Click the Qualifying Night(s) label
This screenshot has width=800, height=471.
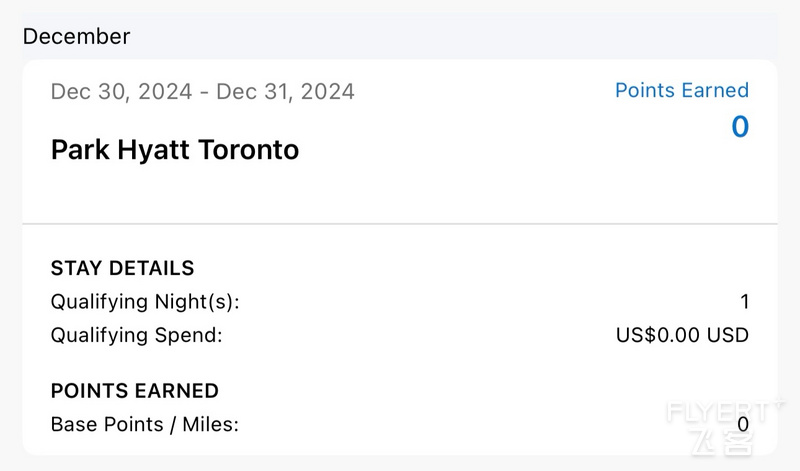145,302
